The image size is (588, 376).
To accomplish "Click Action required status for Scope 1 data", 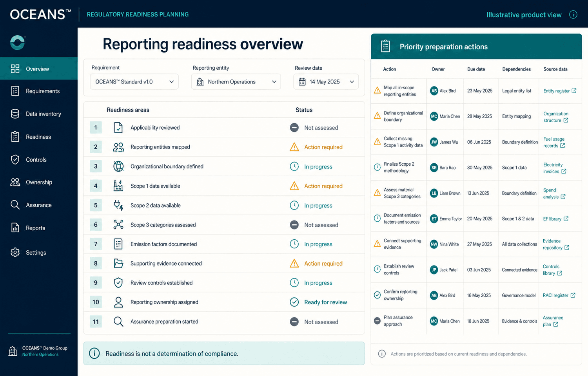I will (316, 186).
